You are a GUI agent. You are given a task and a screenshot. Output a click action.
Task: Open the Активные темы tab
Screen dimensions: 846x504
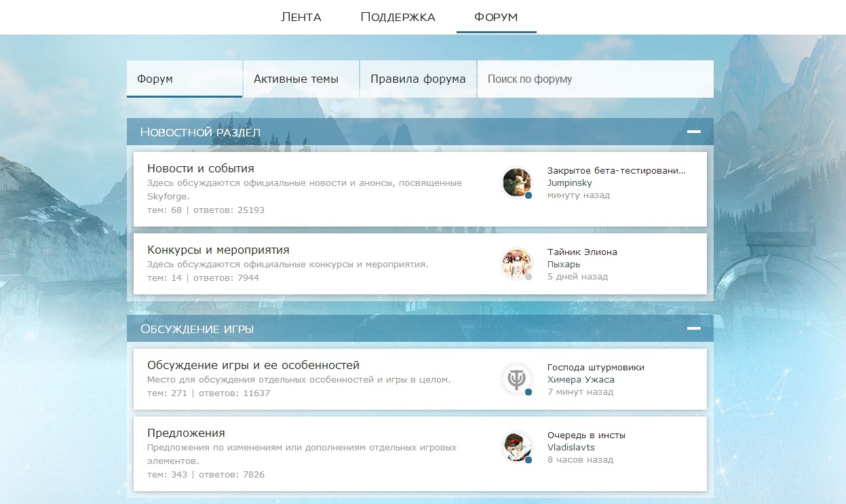pos(301,79)
